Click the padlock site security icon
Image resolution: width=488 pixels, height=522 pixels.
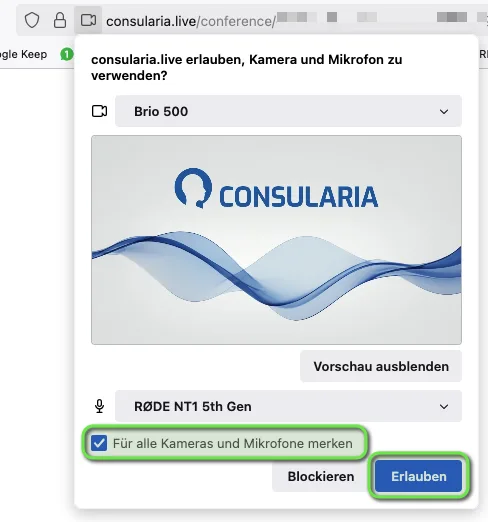[60, 21]
